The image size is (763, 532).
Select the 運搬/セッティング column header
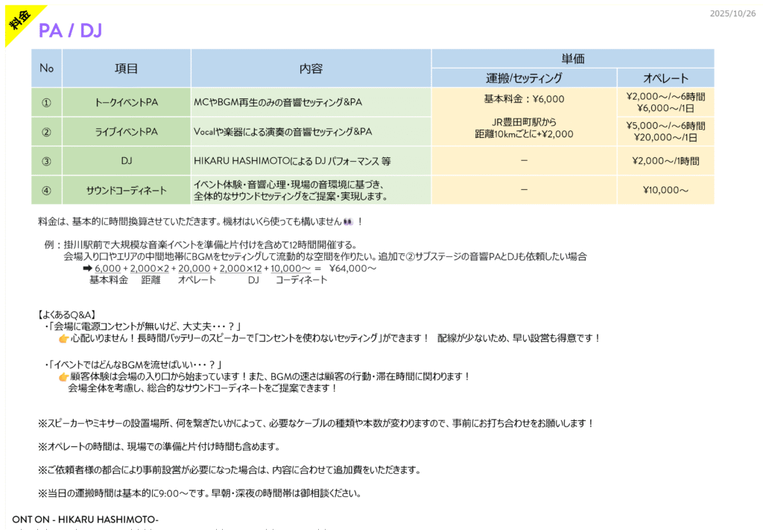pos(524,78)
